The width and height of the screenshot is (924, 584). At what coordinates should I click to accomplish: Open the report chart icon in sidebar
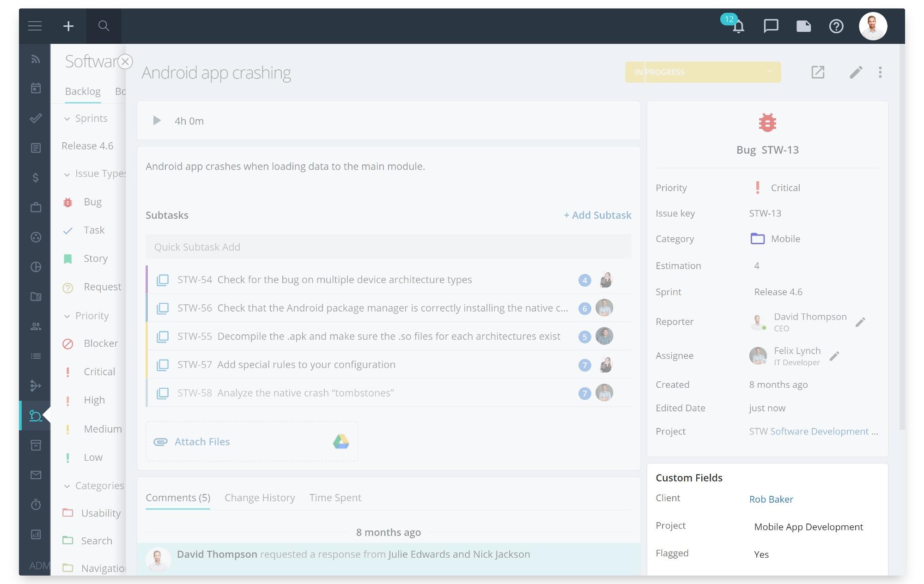[36, 534]
